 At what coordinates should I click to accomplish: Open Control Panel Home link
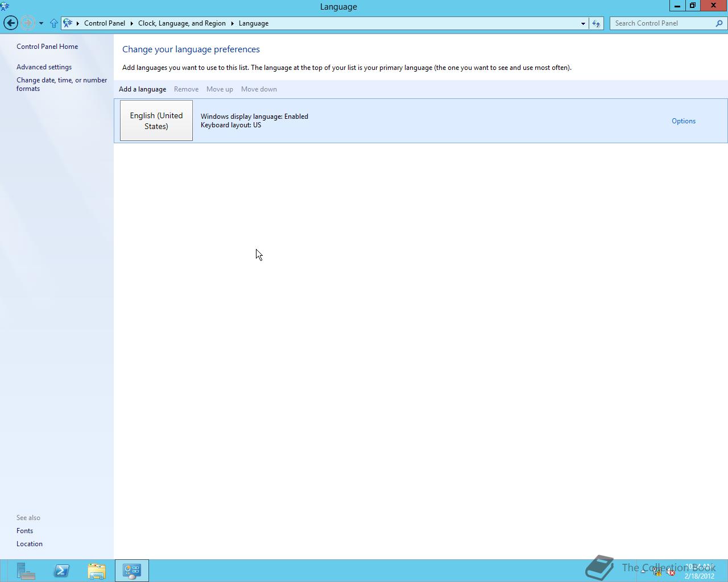click(47, 47)
